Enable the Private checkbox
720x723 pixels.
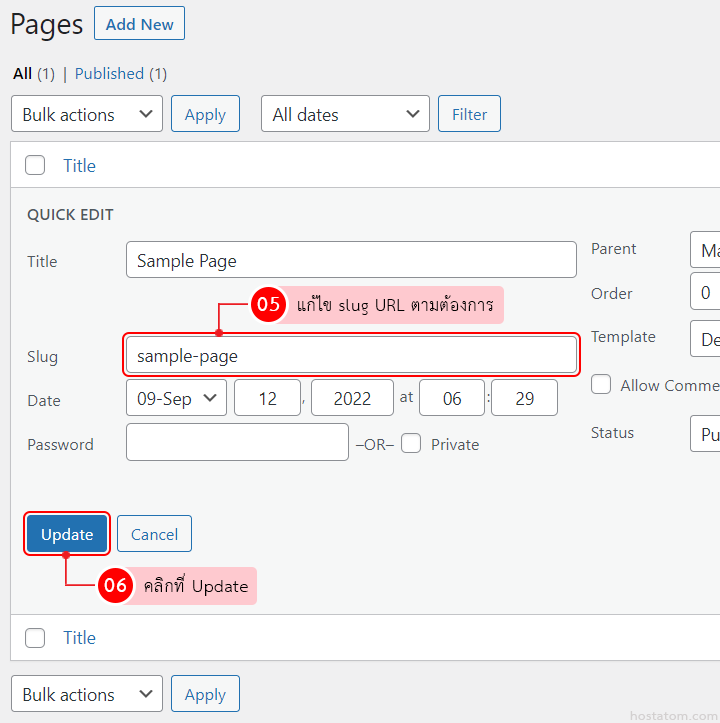click(411, 444)
